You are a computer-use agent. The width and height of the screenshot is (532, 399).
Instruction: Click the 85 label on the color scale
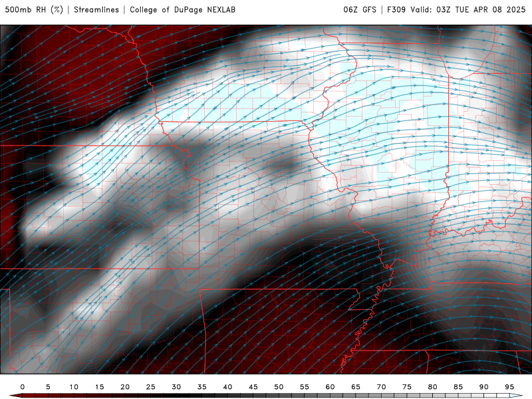pos(458,387)
